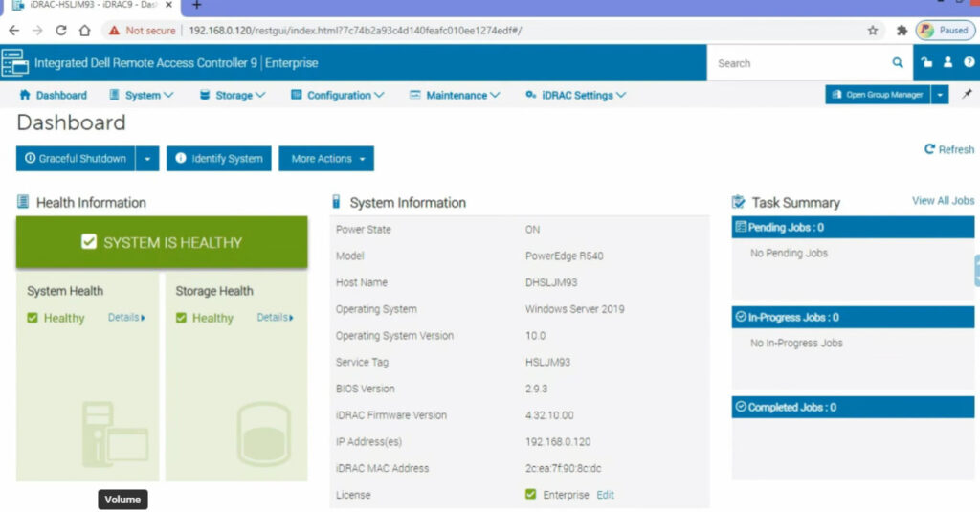Open the Group Manager dropdown arrow
Image resolution: width=980 pixels, height=512 pixels.
click(x=940, y=95)
